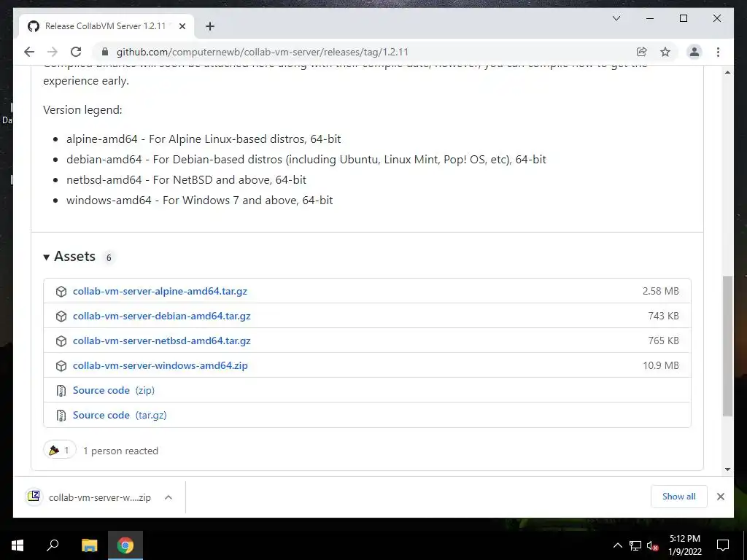Click package icon beside windows zip asset
The image size is (747, 560).
61,366
